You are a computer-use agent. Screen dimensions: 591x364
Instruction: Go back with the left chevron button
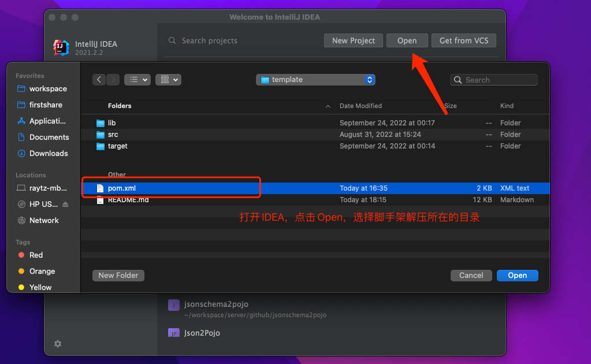[x=99, y=80]
